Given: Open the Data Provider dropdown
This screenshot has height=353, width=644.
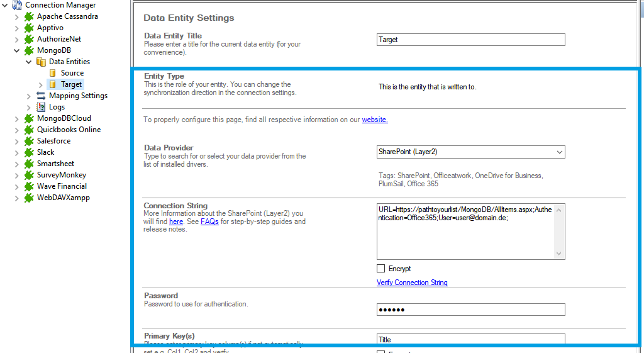Looking at the screenshot, I should point(559,152).
